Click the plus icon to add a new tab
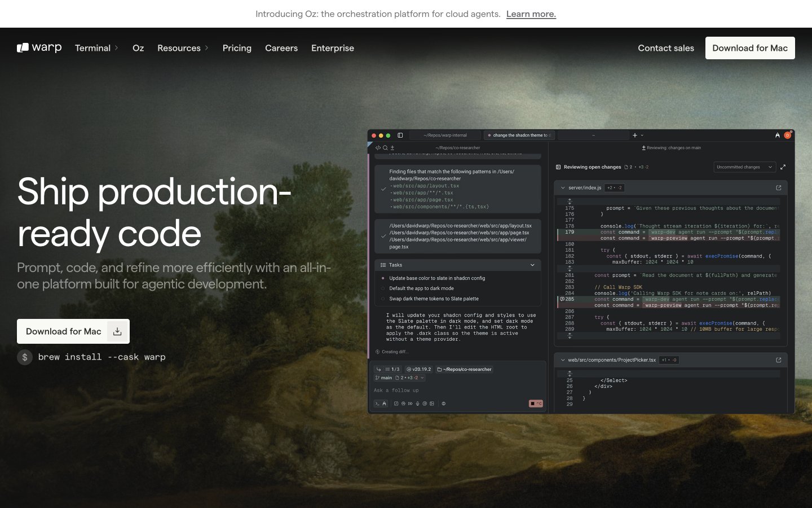 pyautogui.click(x=635, y=135)
